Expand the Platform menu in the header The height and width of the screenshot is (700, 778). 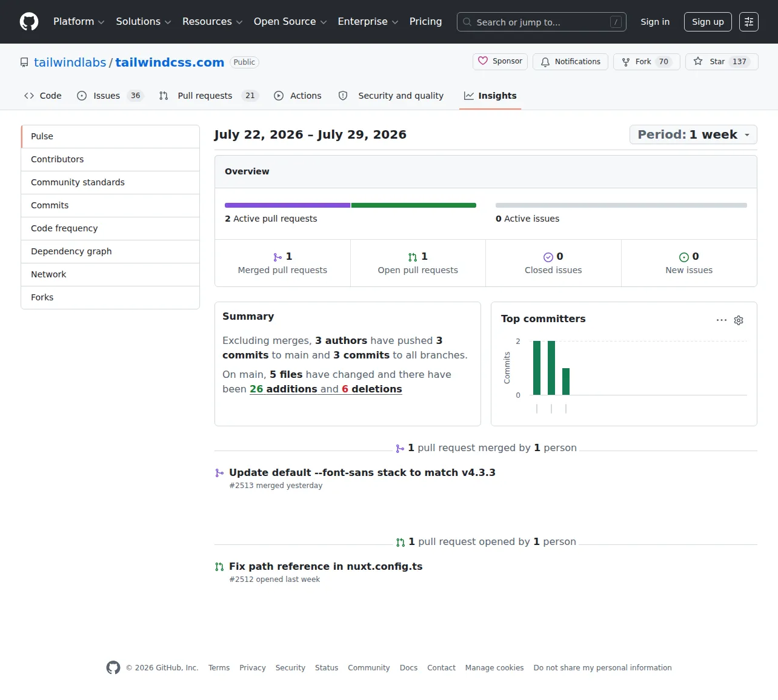[79, 22]
